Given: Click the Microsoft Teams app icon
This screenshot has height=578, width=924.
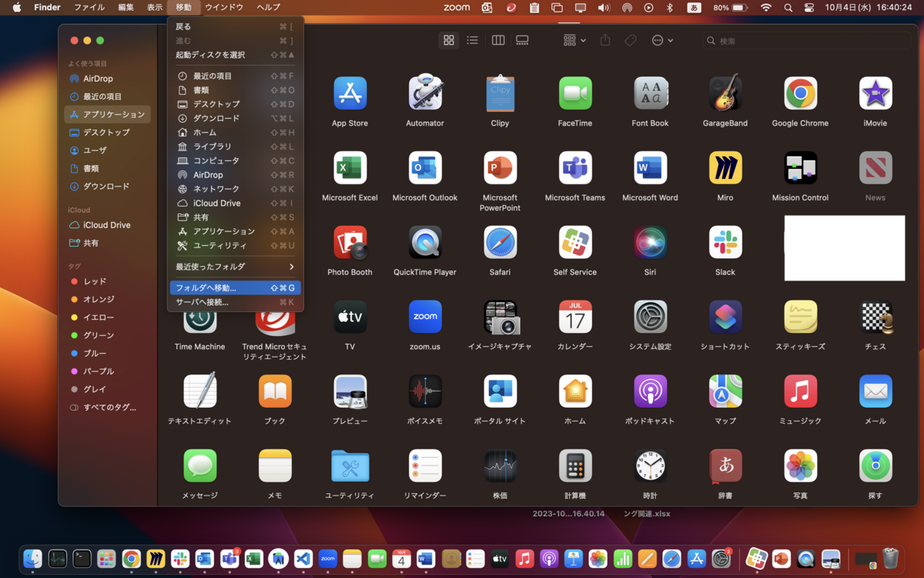Looking at the screenshot, I should (x=575, y=168).
